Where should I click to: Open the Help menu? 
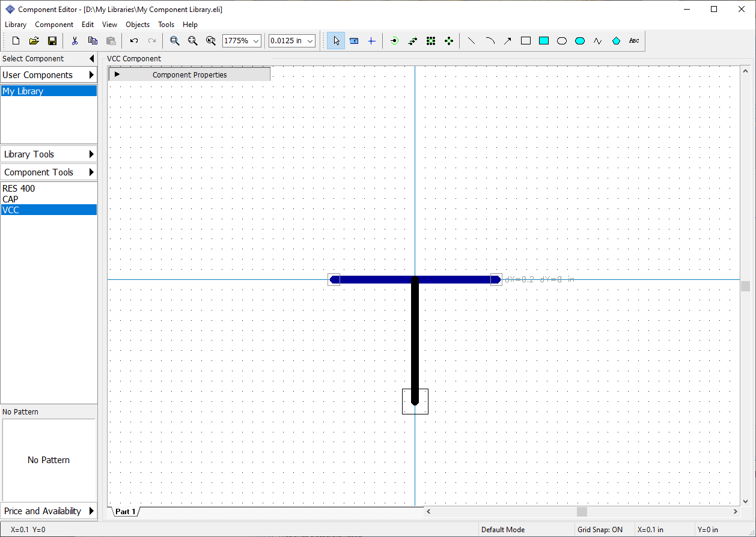coord(190,25)
